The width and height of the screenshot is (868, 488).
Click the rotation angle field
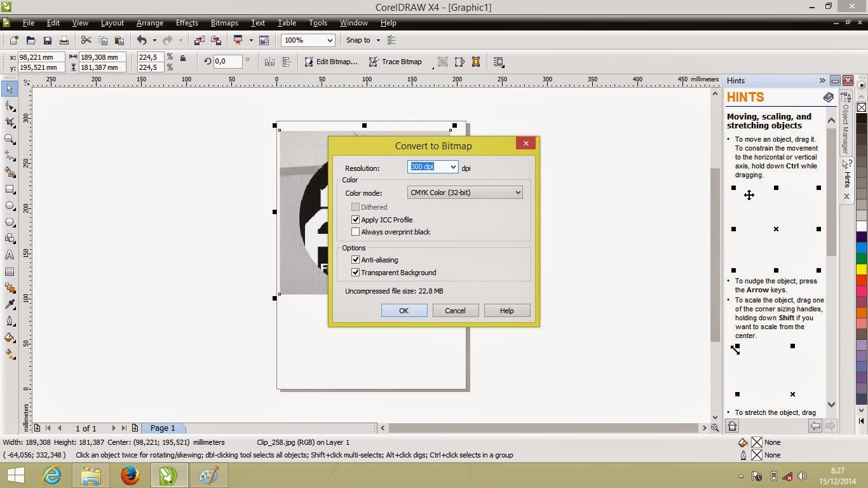227,62
